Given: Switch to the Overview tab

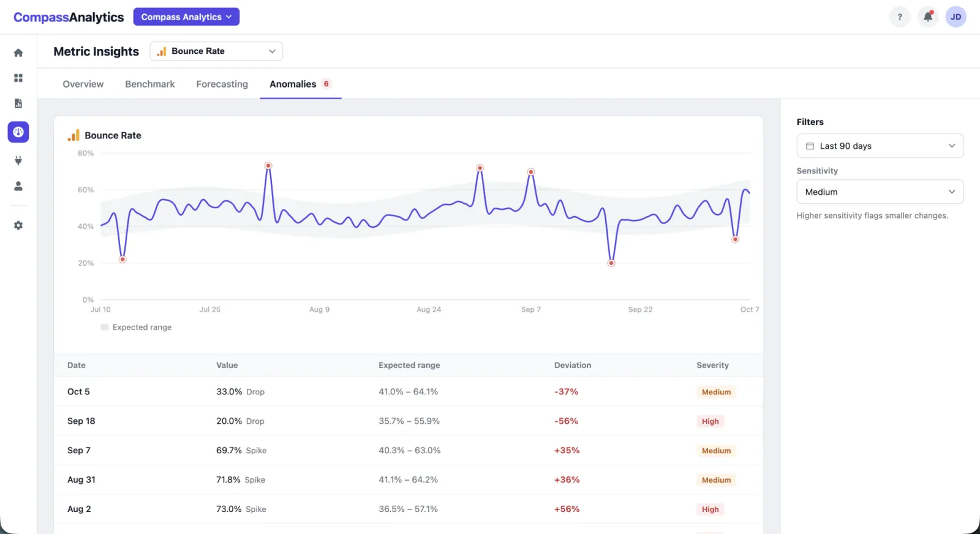Looking at the screenshot, I should tap(83, 84).
